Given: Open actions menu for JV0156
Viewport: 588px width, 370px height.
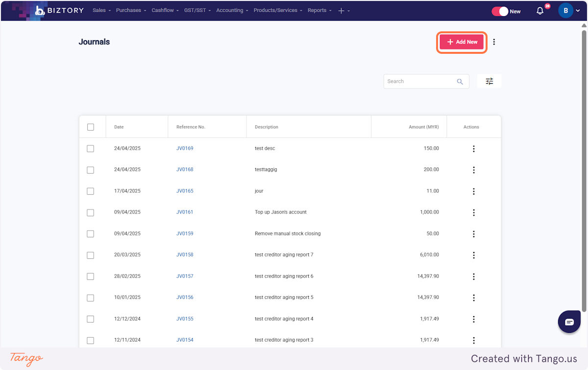Looking at the screenshot, I should coord(474,298).
